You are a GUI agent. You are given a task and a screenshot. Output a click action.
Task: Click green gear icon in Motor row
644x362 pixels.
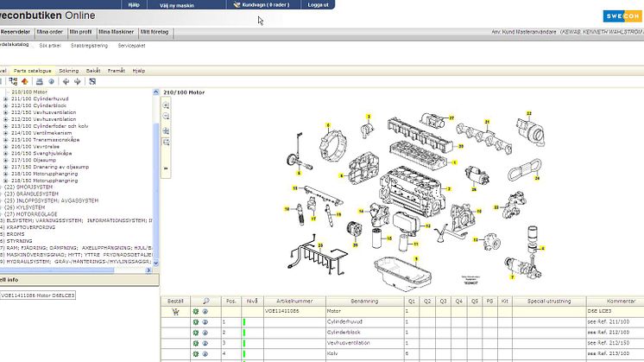tap(195, 312)
